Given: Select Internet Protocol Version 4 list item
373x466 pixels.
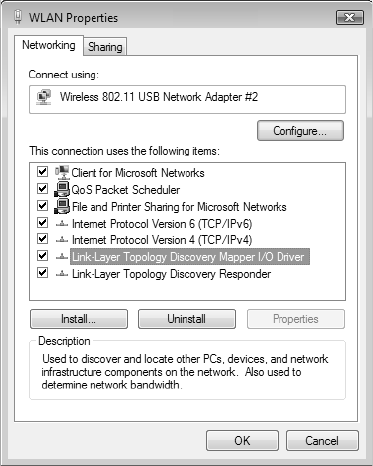Looking at the screenshot, I should click(162, 240).
